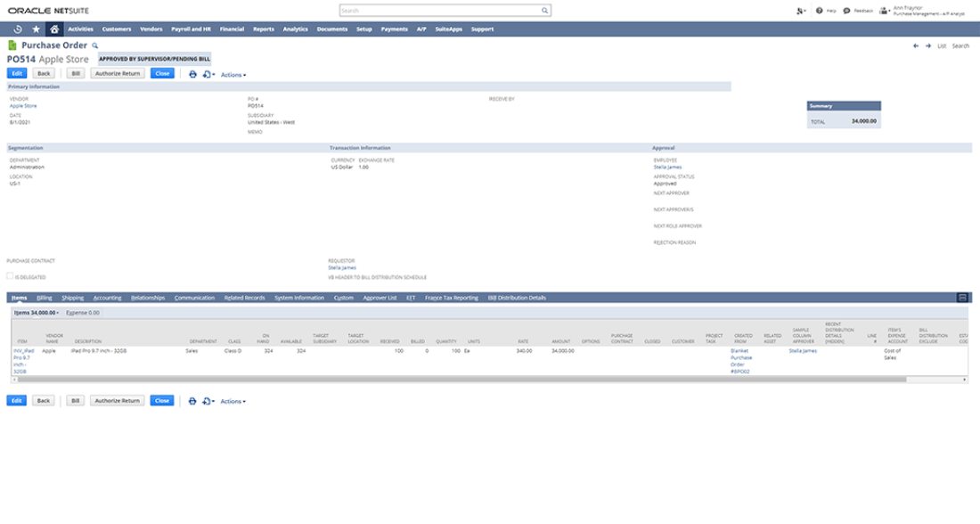
Task: Switch to the Related Records subtab
Action: coord(244,298)
